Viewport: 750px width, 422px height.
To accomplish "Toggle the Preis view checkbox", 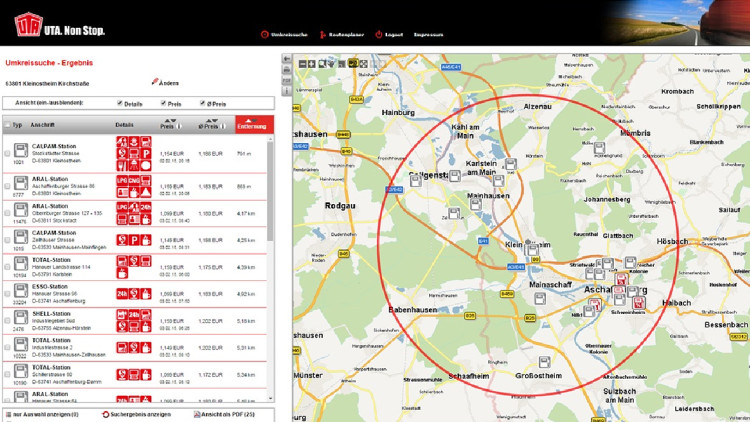I will pyautogui.click(x=163, y=103).
